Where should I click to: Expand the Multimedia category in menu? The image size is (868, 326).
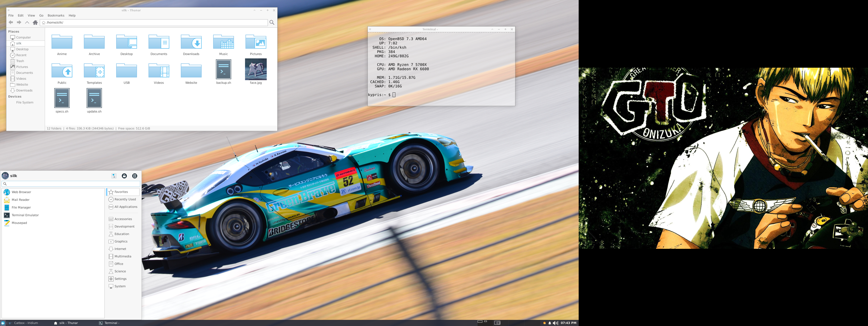pos(123,256)
